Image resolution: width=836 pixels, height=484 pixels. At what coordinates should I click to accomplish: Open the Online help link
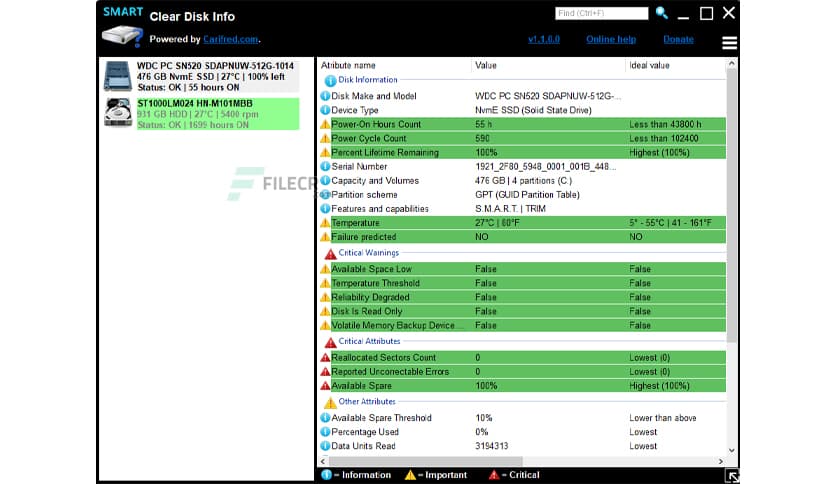(611, 39)
